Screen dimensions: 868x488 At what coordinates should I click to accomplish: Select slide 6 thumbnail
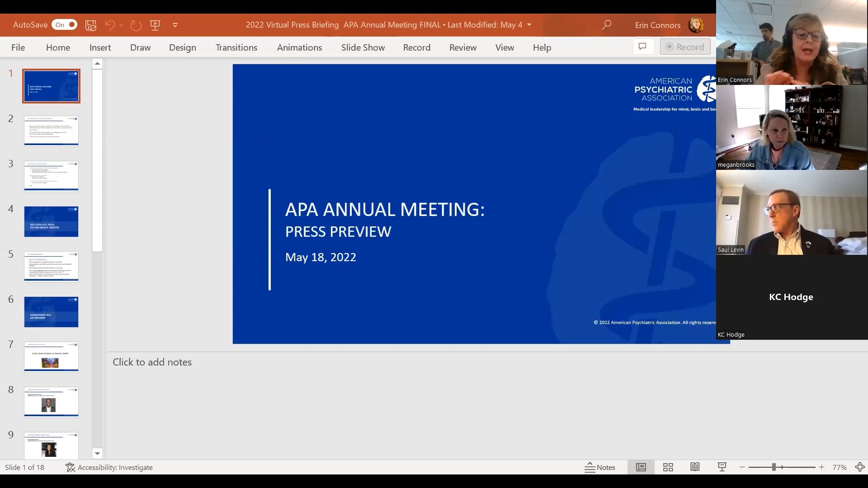point(51,312)
